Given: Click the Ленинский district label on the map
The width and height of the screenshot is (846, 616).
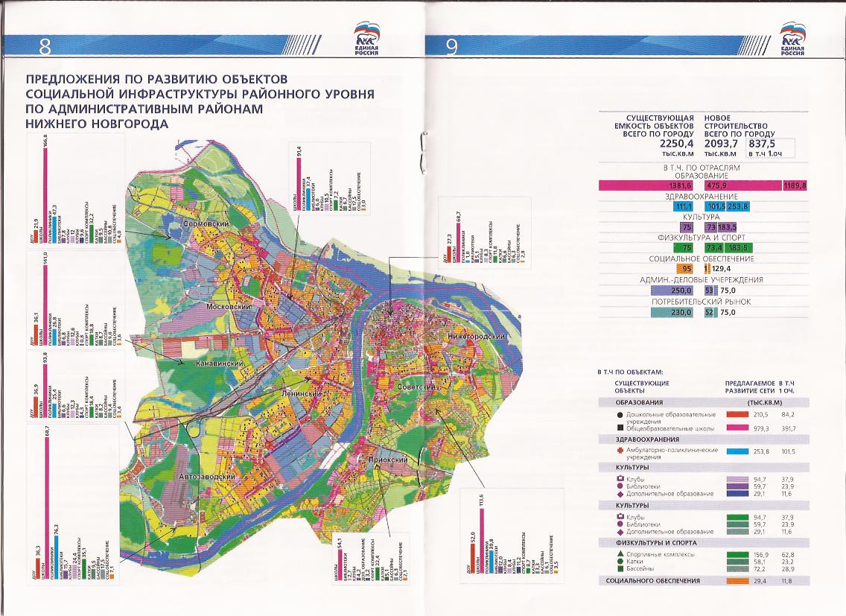Looking at the screenshot, I should click(302, 394).
